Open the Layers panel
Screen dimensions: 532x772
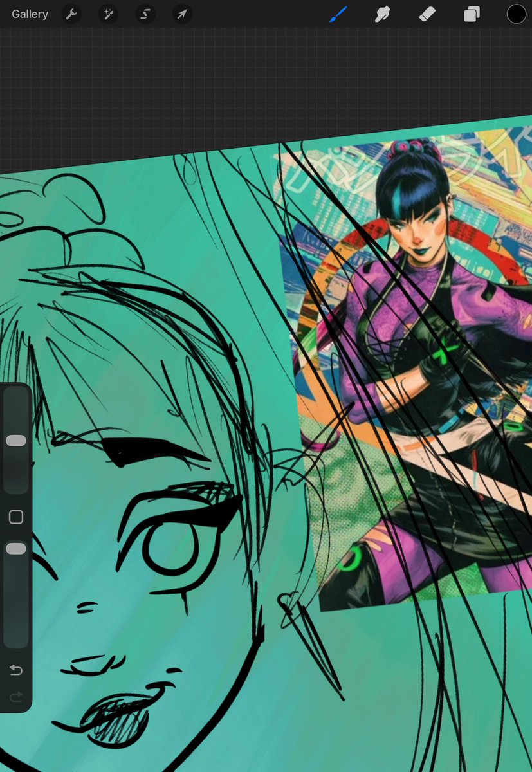point(472,14)
